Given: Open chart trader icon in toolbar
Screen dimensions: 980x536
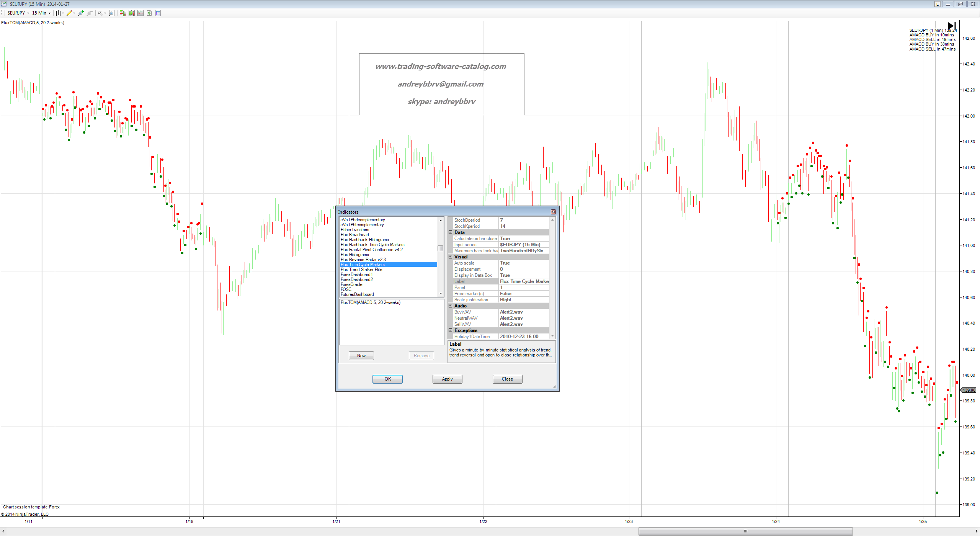Looking at the screenshot, I should (122, 13).
